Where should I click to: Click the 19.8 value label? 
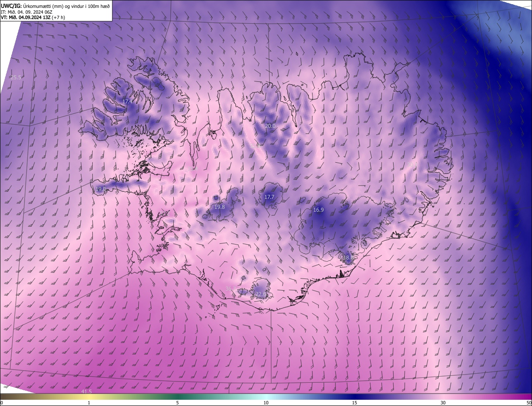point(219,207)
